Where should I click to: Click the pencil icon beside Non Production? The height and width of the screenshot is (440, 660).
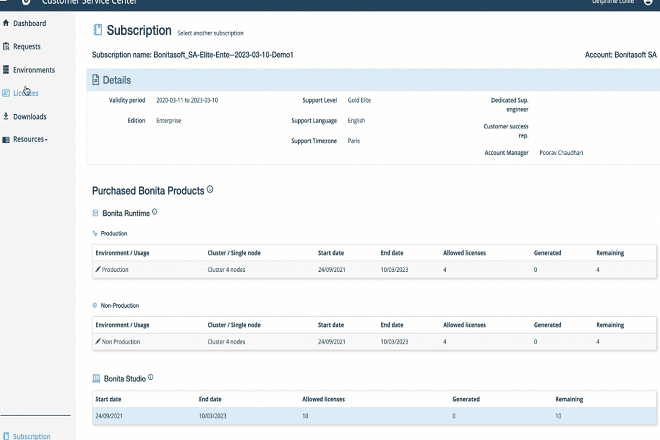pos(98,342)
